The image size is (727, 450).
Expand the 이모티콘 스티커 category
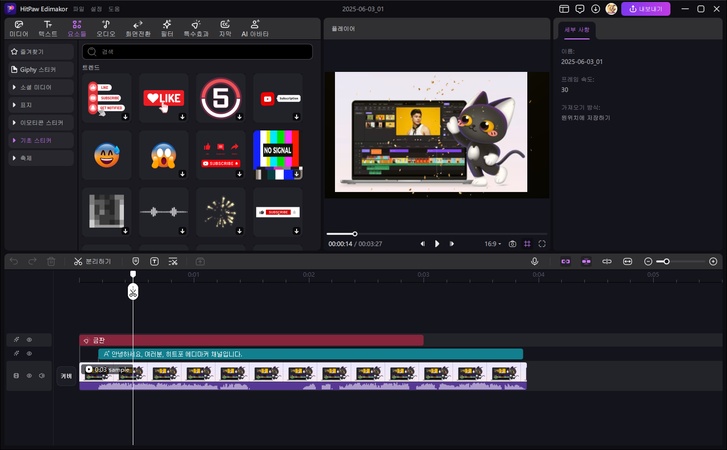click(41, 122)
